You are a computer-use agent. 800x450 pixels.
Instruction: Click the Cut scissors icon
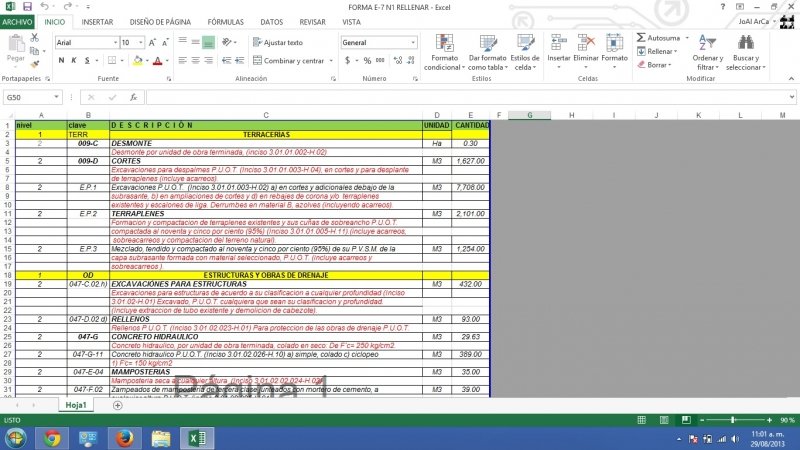coord(34,38)
